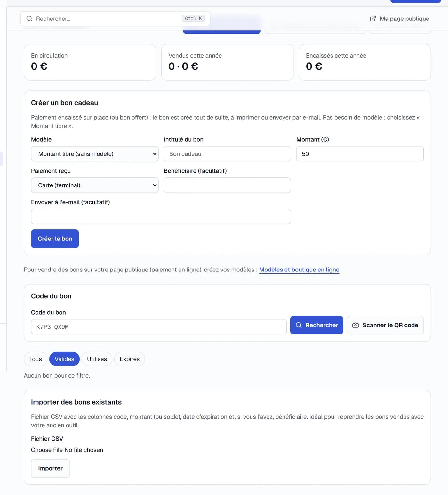Open the Modèle dropdown
Screen dimensions: 448x495
pos(95,154)
